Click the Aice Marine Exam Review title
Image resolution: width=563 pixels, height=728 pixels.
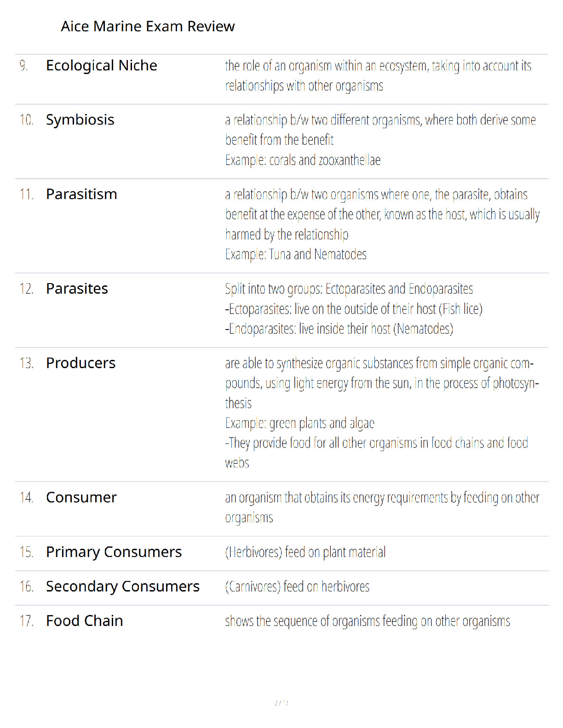148,26
